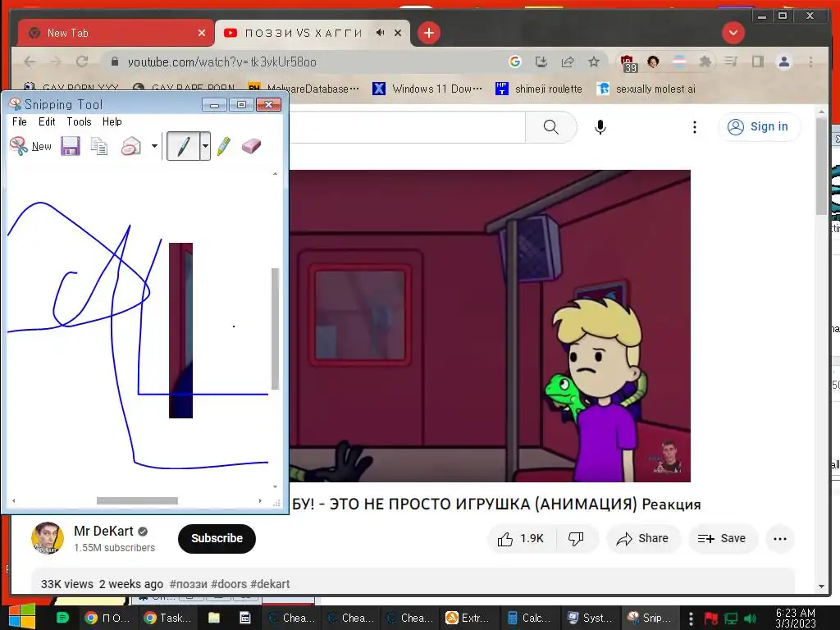Open the #dekart hashtag link

pyautogui.click(x=269, y=584)
